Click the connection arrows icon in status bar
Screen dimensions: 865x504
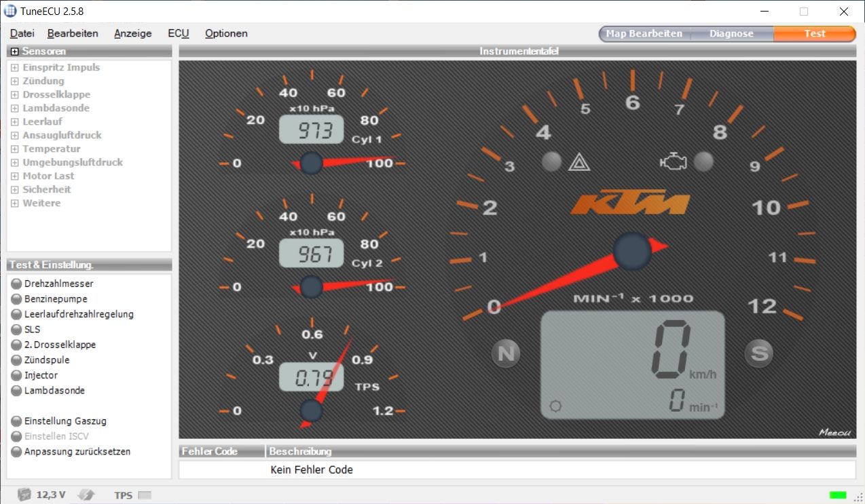point(86,495)
